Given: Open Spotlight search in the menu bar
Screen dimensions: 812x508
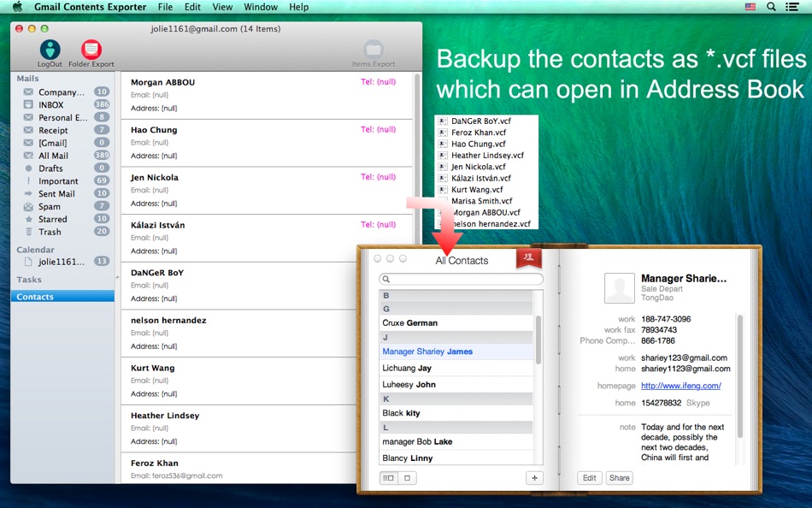Looking at the screenshot, I should 771,7.
